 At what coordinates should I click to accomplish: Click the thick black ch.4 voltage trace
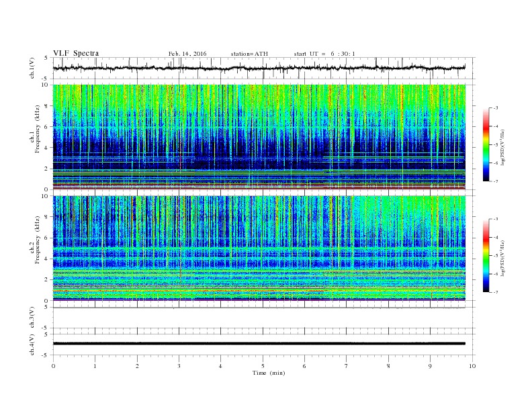[x=259, y=344]
